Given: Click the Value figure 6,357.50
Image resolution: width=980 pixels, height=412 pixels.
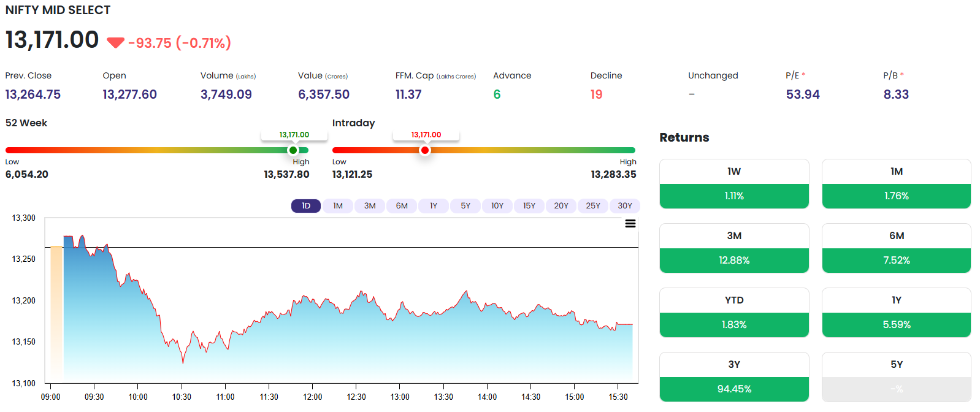Looking at the screenshot, I should tap(324, 94).
